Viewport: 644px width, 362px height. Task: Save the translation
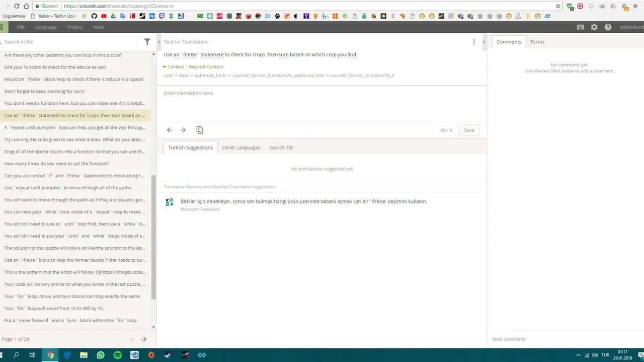(x=469, y=130)
